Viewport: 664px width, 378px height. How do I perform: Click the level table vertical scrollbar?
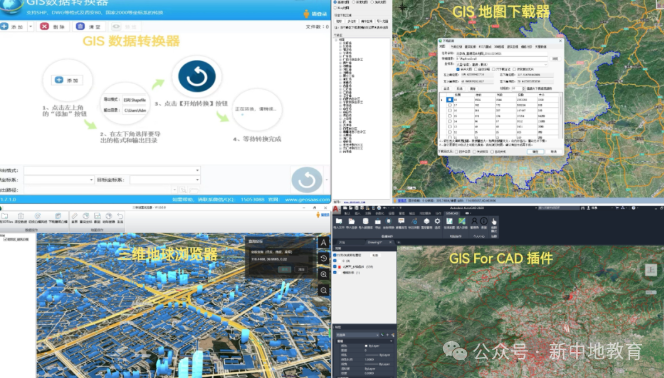tap(561, 115)
